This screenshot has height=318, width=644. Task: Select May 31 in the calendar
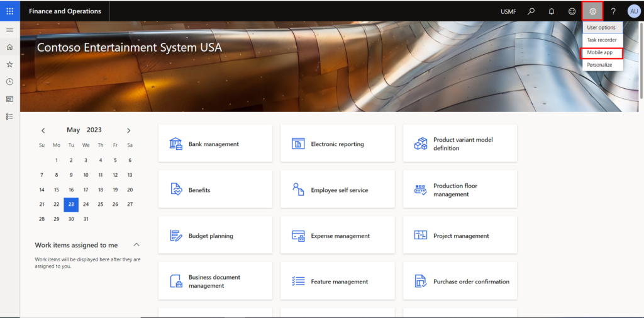coord(86,219)
